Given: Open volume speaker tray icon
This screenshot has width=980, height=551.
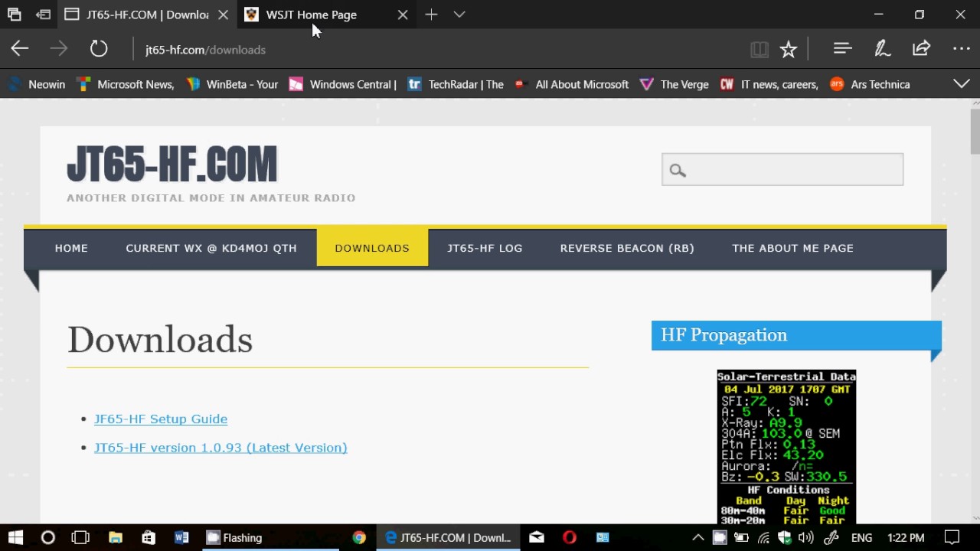Looking at the screenshot, I should 805,537.
